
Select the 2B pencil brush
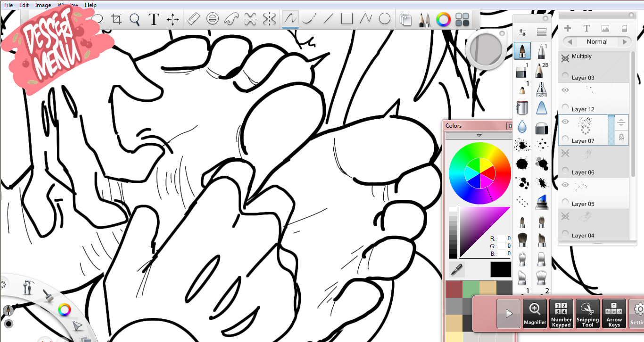tap(542, 70)
